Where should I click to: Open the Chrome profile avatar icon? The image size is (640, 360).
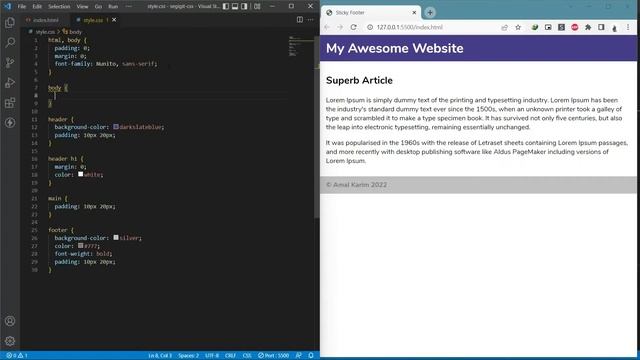614,28
